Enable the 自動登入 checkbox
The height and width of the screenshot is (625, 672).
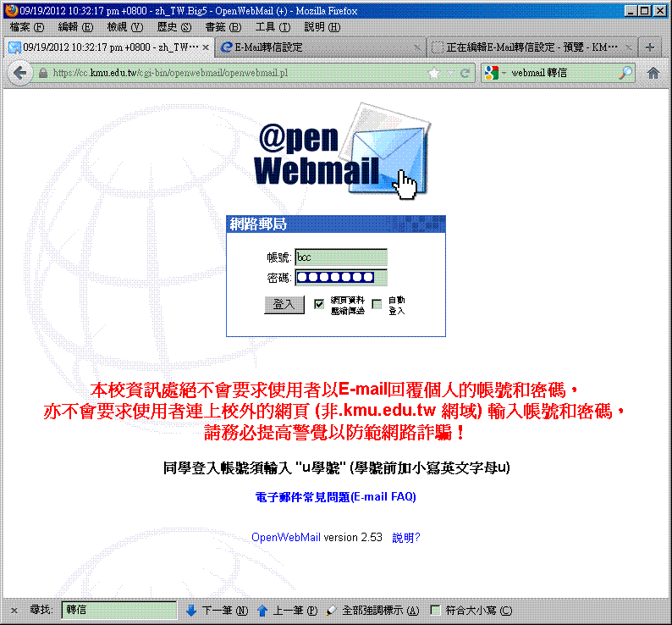tap(377, 304)
